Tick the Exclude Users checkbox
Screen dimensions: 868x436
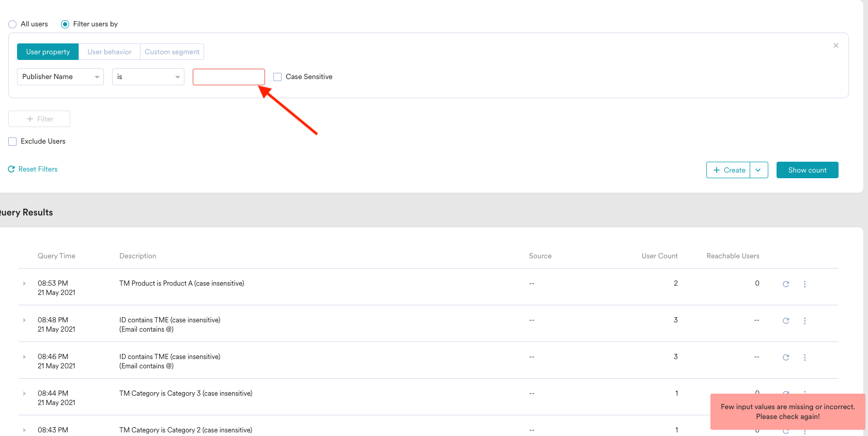click(12, 142)
